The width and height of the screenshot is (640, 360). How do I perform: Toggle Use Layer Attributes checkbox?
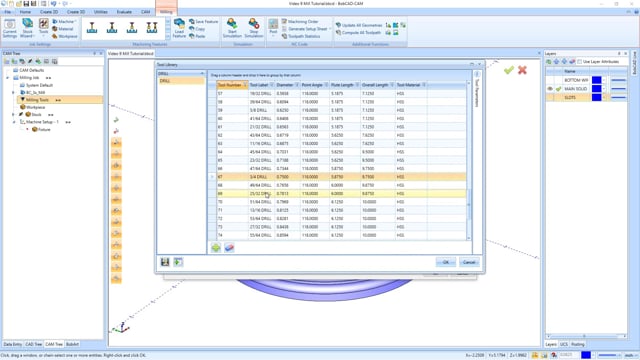(580, 62)
